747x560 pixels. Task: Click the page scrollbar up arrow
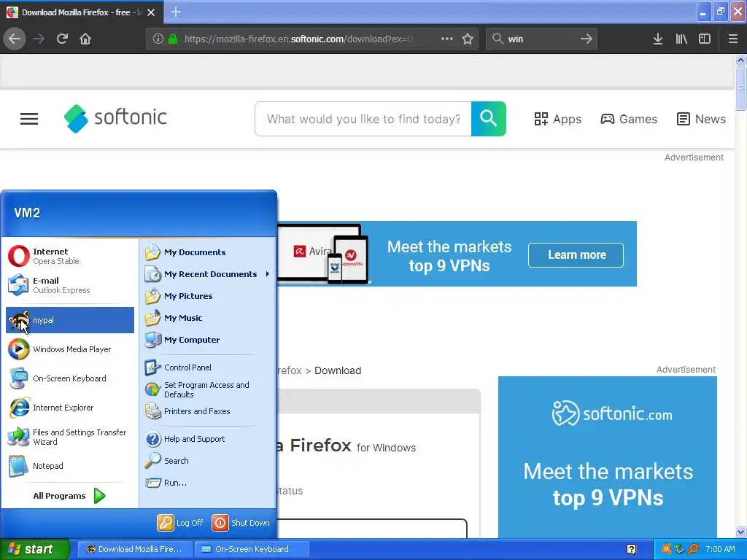[x=740, y=60]
